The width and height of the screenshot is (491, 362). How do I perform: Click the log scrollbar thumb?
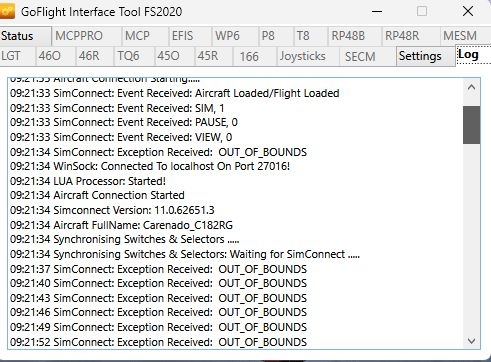(x=471, y=125)
